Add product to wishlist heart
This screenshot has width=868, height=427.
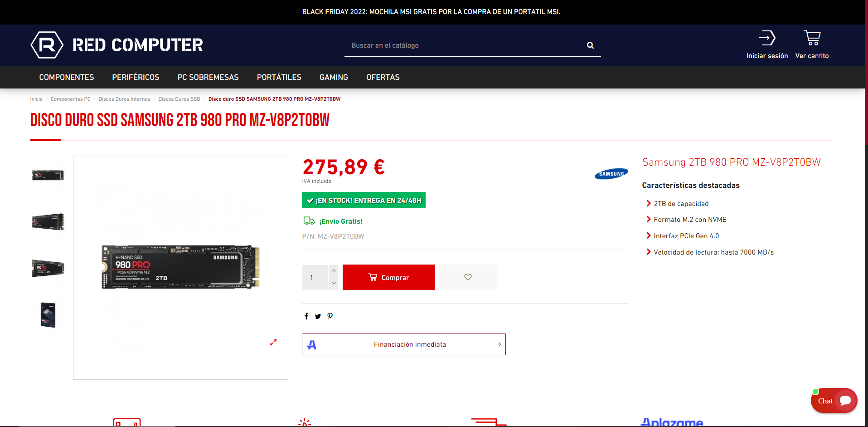coord(468,277)
